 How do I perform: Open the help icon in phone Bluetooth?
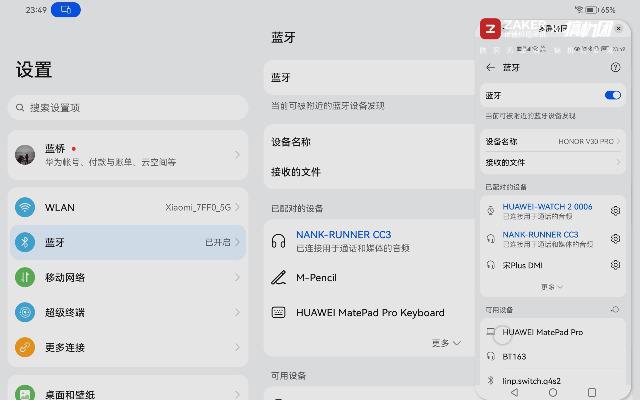[616, 67]
